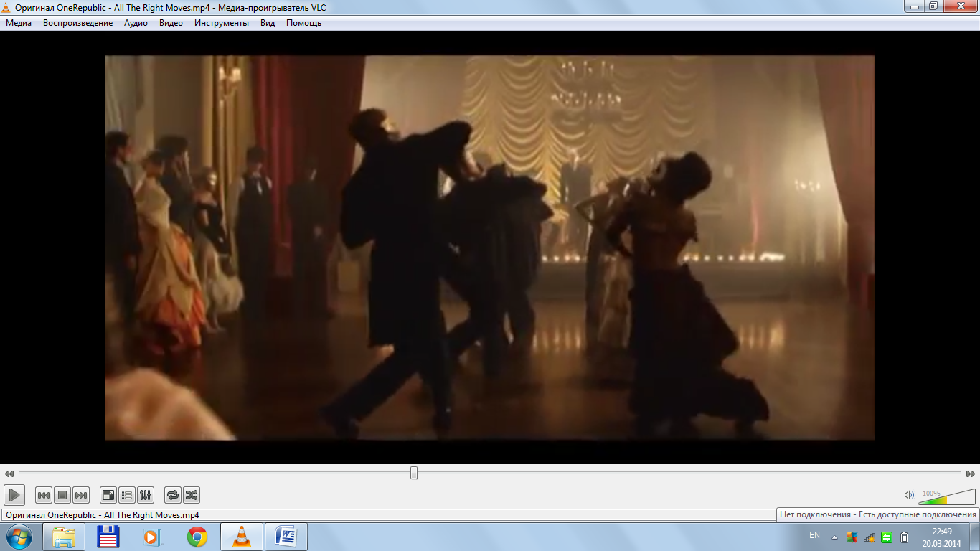The height and width of the screenshot is (551, 980).
Task: Show hidden tray icons arrow
Action: [x=834, y=537]
